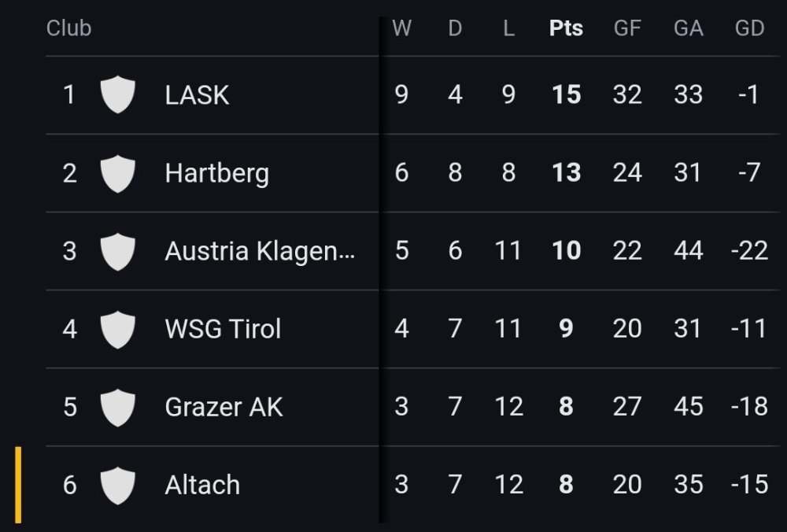787x532 pixels.
Task: Click the LASK club shield icon
Action: coord(118,94)
